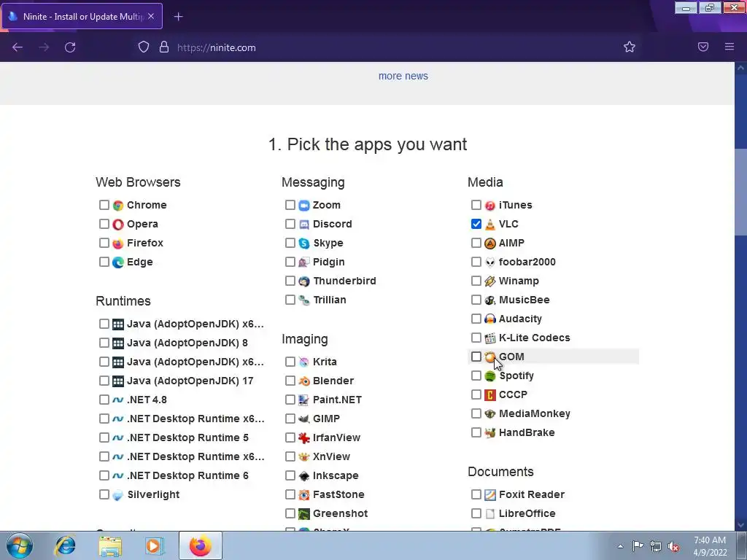Click the page vertical scrollbar thumb
747x560 pixels.
click(740, 192)
